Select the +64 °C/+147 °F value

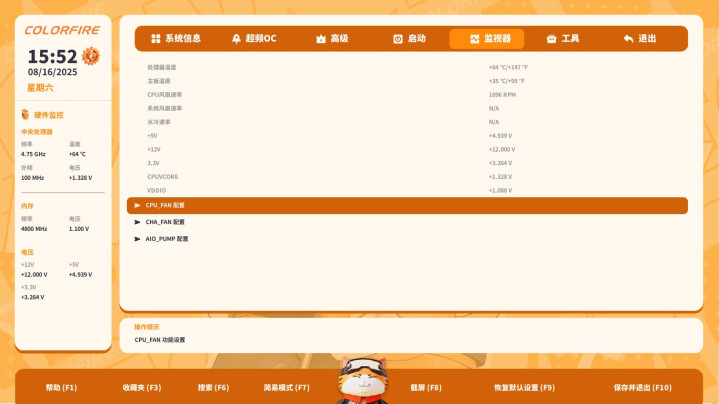click(x=508, y=67)
